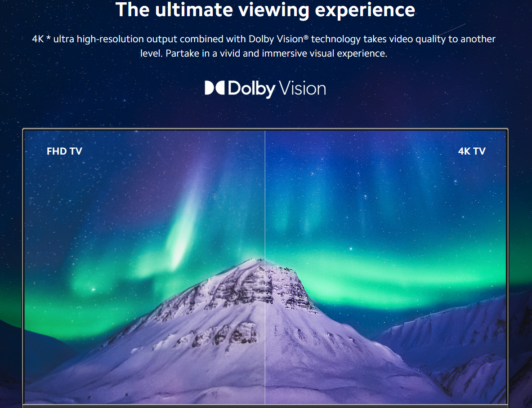Select the 4K TV label

pyautogui.click(x=472, y=151)
